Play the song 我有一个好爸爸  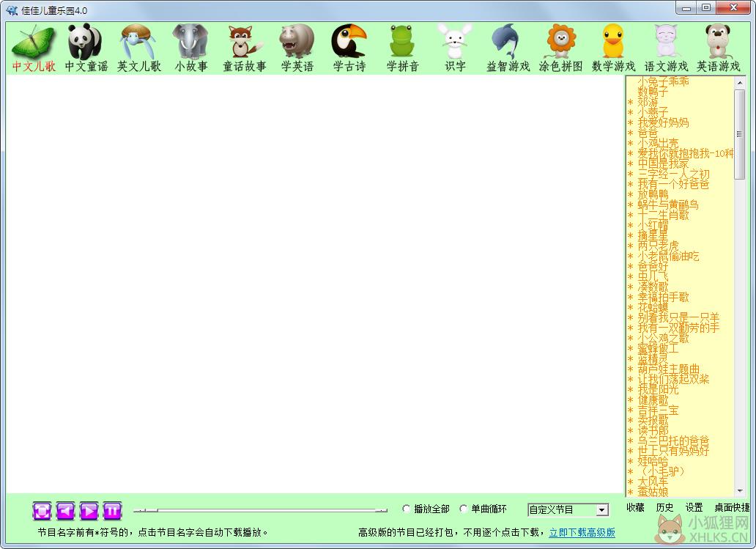673,184
